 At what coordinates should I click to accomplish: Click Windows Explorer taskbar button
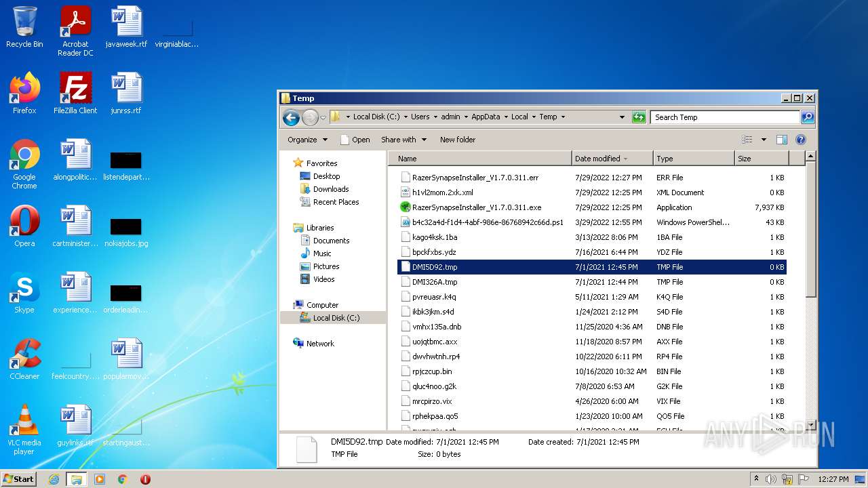[x=76, y=479]
